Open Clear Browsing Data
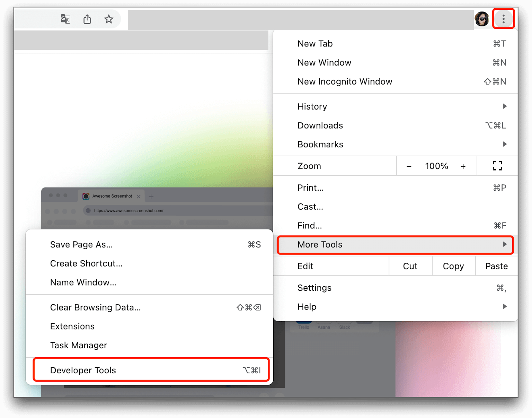This screenshot has width=532, height=418. pos(95,307)
